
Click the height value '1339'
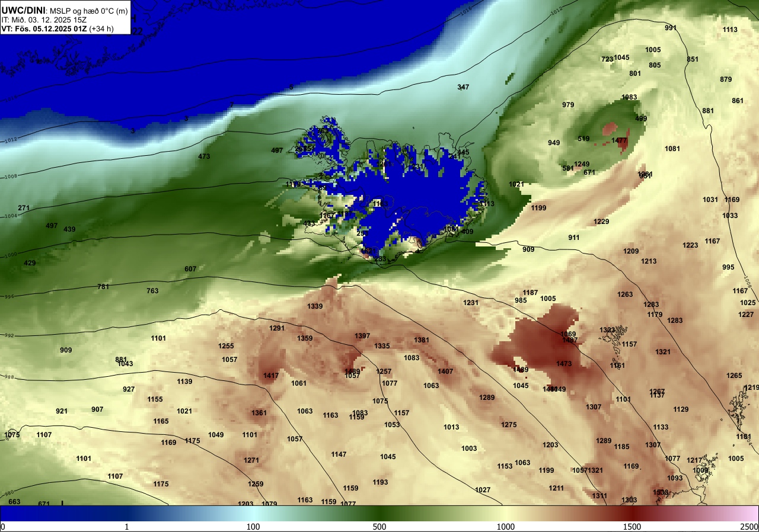pyautogui.click(x=315, y=306)
